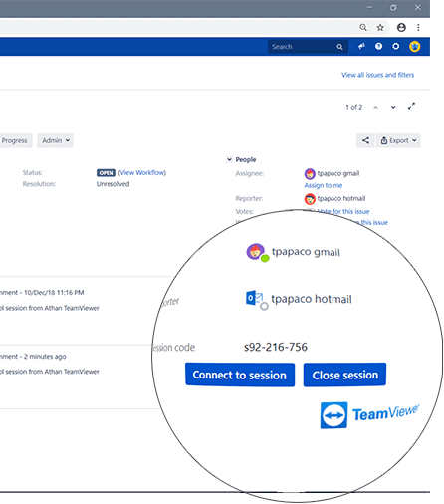Minimize the browser window

coord(369,7)
